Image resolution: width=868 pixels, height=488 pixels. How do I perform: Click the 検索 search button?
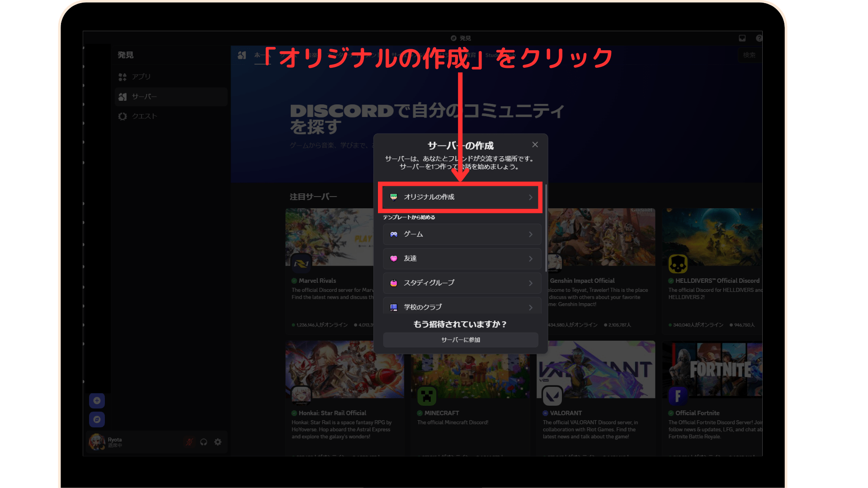[x=749, y=55]
